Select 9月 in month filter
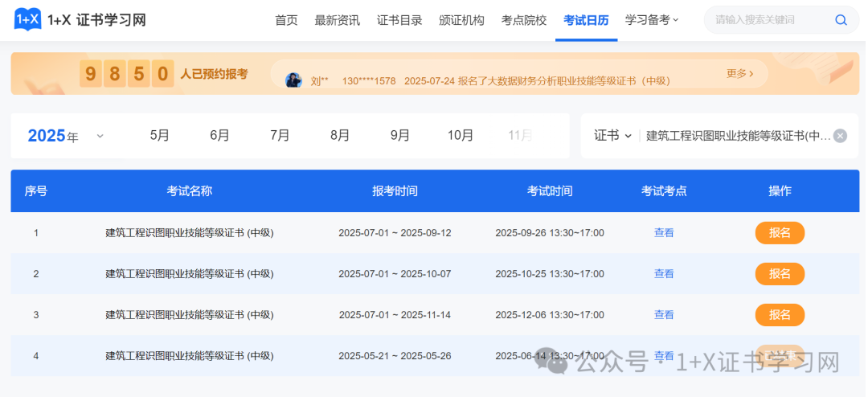868x397 pixels. 399,136
